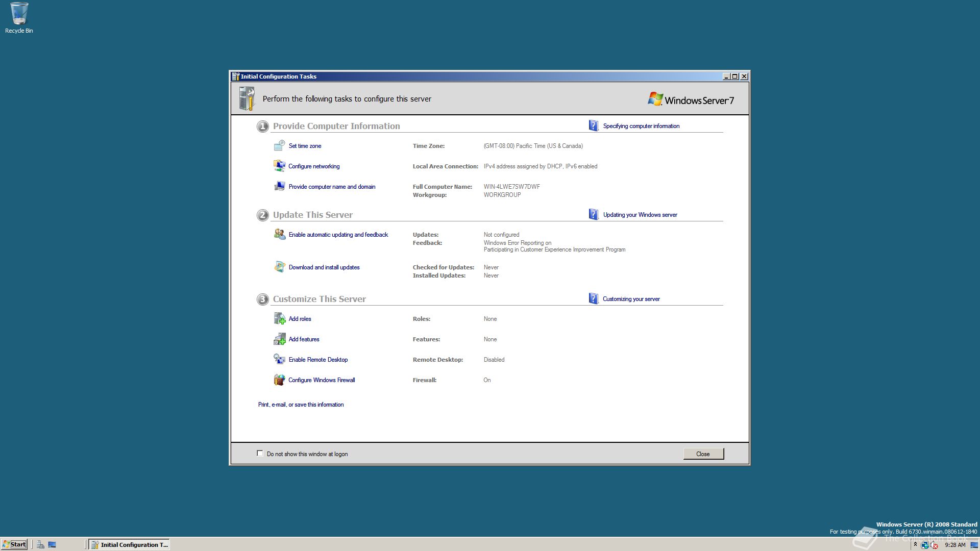This screenshot has height=551, width=980.
Task: Open the Start menu
Action: point(14,544)
